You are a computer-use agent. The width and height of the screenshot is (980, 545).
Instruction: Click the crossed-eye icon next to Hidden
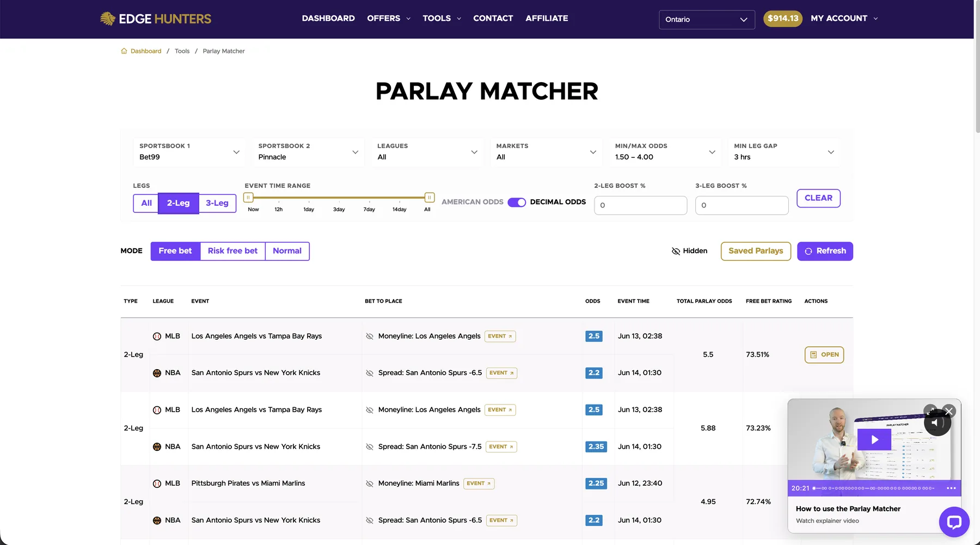676,251
